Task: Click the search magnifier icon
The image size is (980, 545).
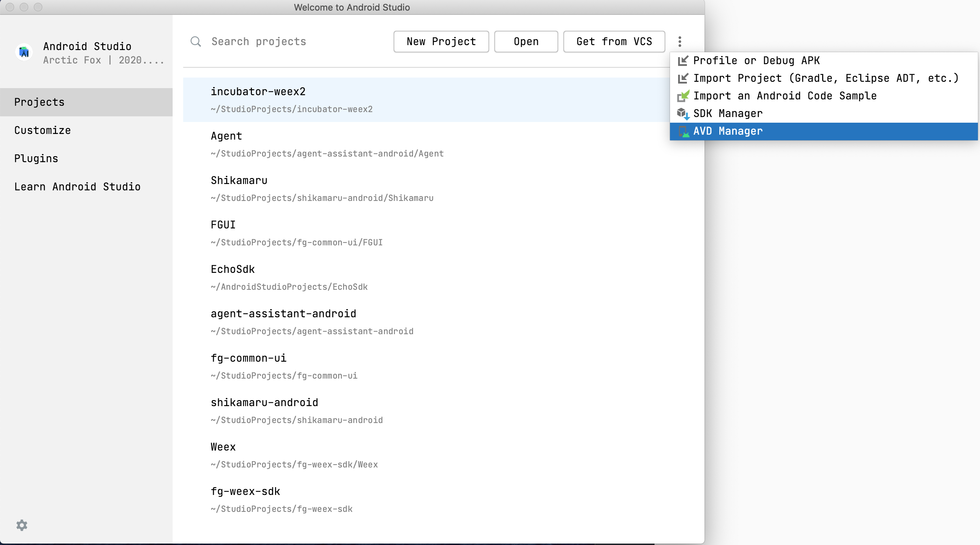Action: click(196, 42)
